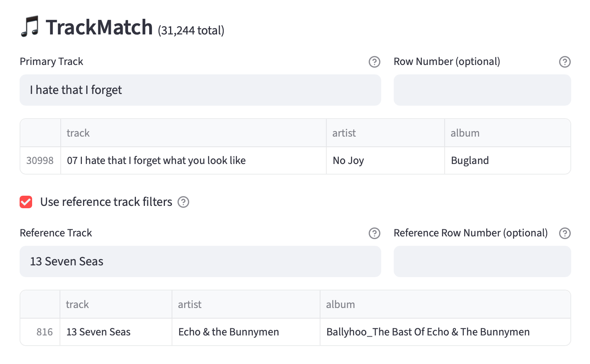Image resolution: width=590 pixels, height=364 pixels.
Task: Open the Reference Row Number help icon
Action: [565, 233]
